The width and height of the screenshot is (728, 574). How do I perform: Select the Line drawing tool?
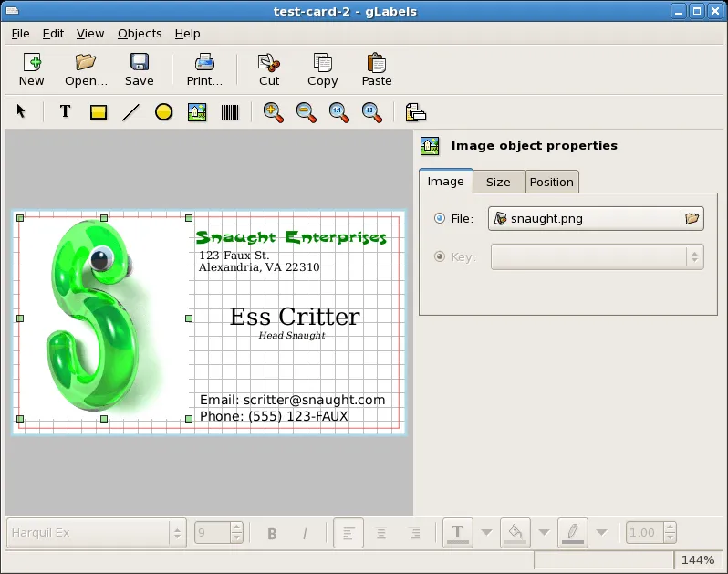131,112
